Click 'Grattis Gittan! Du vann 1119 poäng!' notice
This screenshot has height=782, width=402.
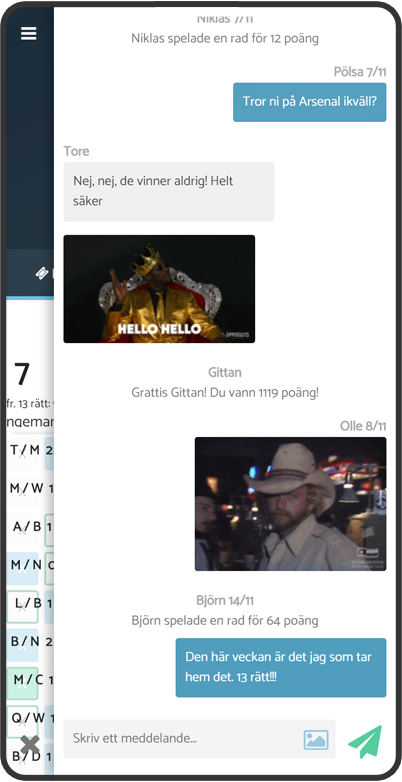coord(225,392)
